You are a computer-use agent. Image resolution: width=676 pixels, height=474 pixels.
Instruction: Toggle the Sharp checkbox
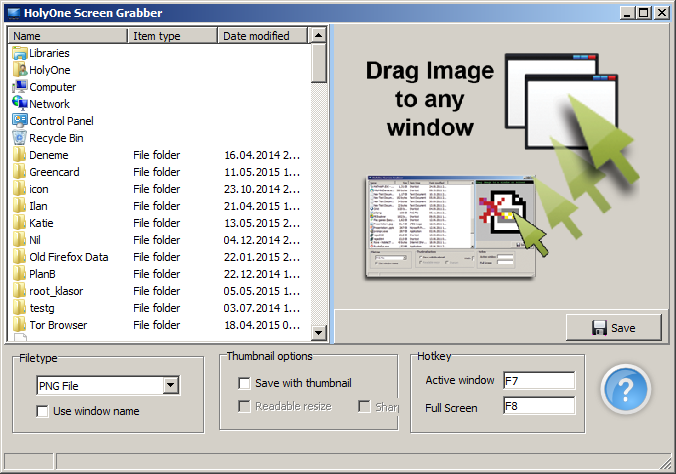364,406
